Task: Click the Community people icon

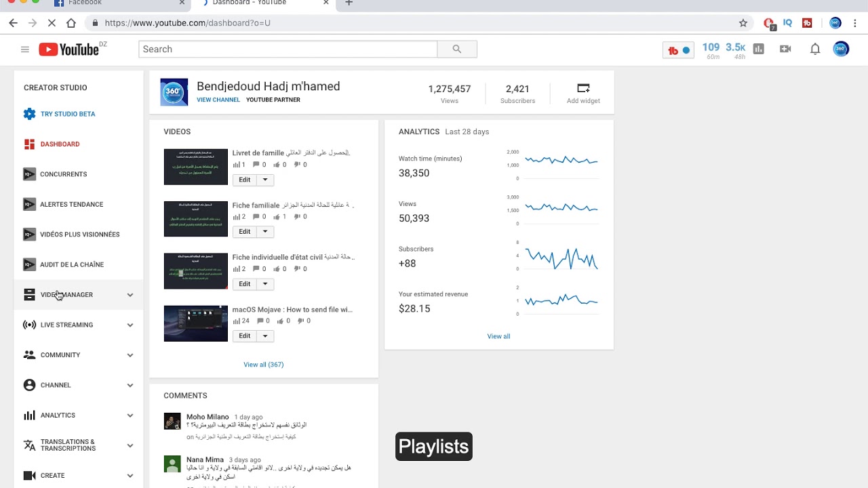Action: tap(29, 354)
